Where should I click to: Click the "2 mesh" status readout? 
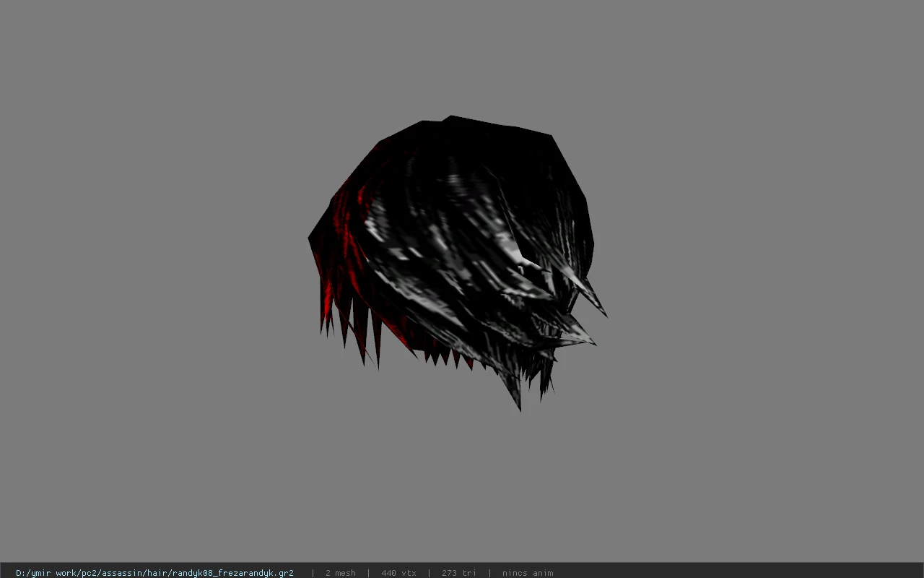[340, 573]
